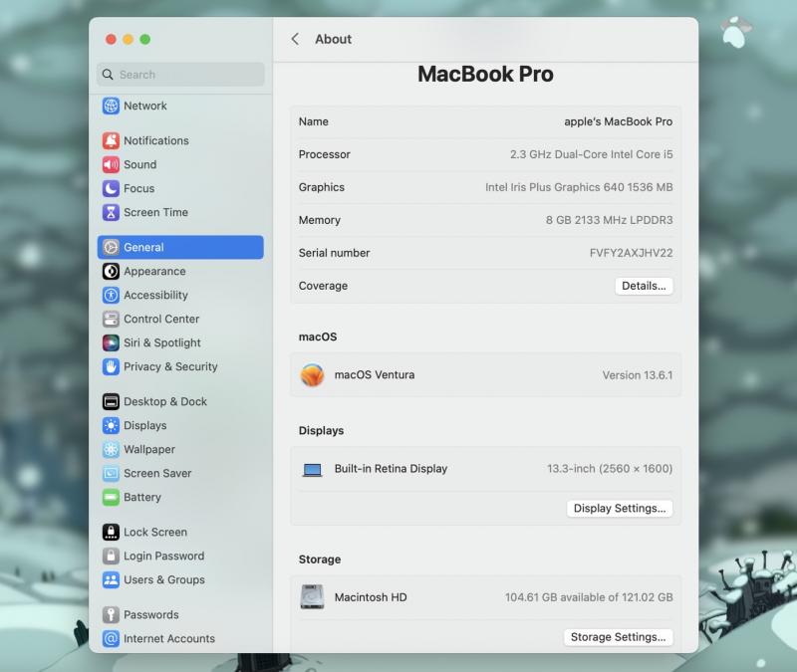Click the Accessibility icon in sidebar
This screenshot has width=797, height=672.
tap(111, 295)
